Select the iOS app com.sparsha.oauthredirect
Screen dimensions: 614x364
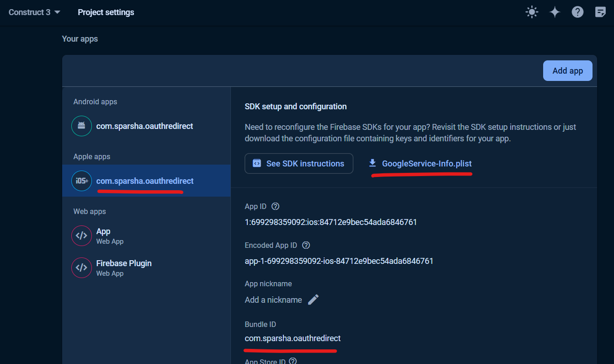click(x=144, y=181)
